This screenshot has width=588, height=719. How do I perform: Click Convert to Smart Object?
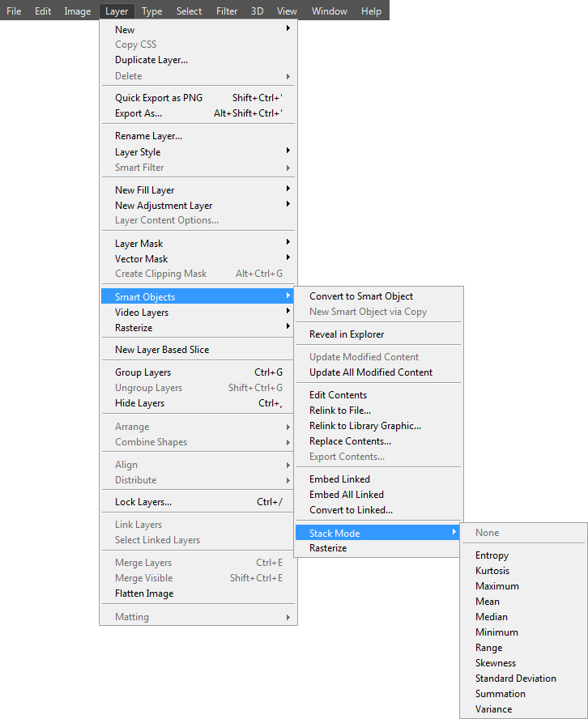click(361, 296)
